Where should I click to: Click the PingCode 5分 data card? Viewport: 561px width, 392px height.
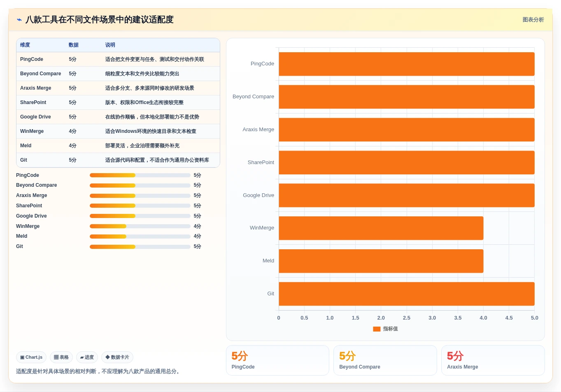277,360
